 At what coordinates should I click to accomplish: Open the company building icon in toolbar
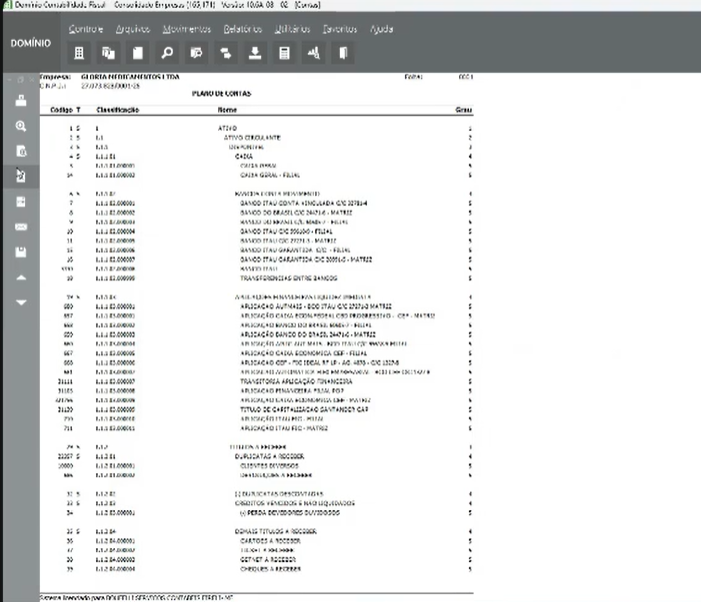coord(79,53)
